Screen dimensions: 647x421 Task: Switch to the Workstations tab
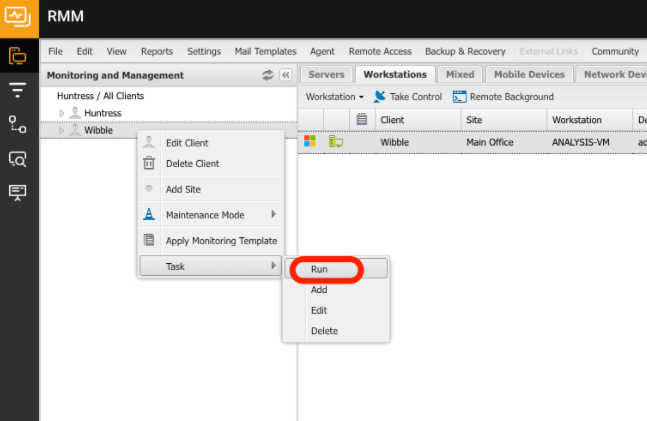pos(395,74)
